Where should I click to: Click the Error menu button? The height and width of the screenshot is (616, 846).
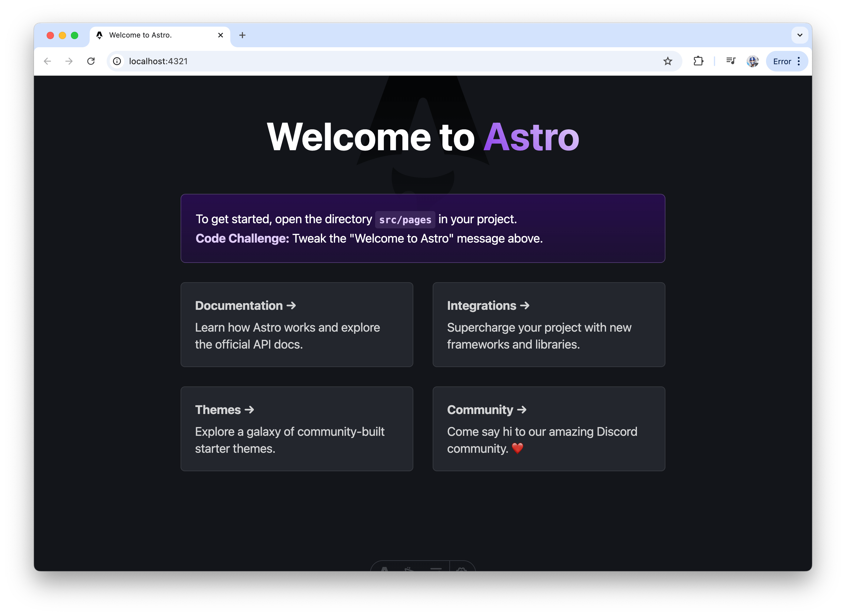(787, 61)
